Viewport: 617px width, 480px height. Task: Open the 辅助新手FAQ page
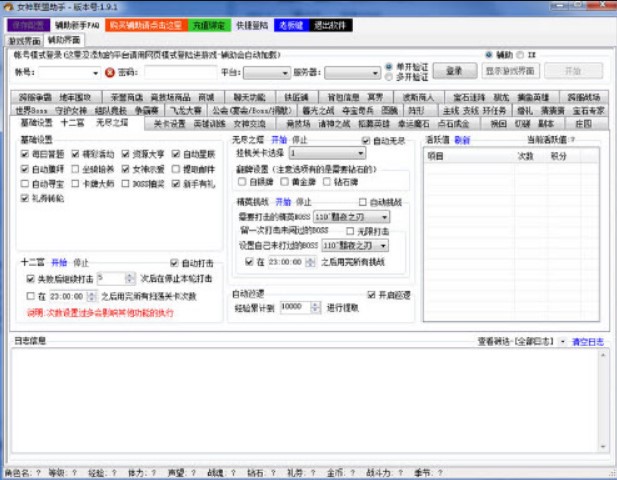pos(76,23)
